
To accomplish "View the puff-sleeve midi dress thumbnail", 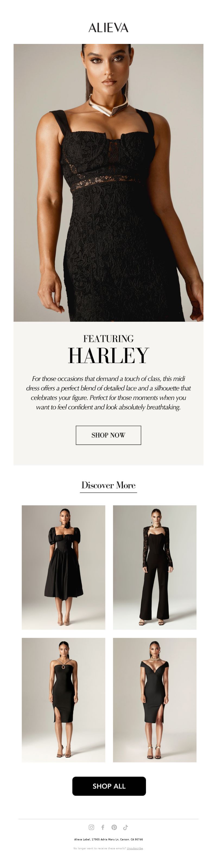I will pyautogui.click(x=63, y=568).
